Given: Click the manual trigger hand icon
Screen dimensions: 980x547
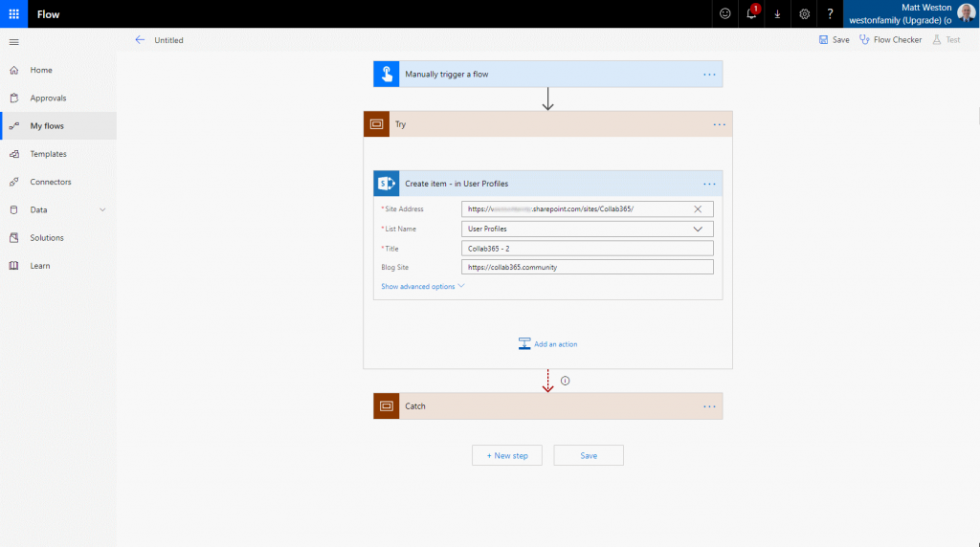Looking at the screenshot, I should 387,75.
